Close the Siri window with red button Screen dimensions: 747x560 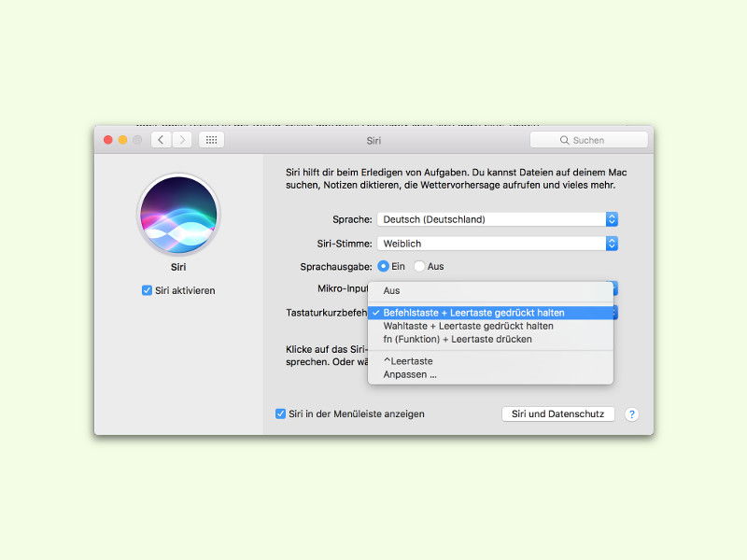pos(108,140)
